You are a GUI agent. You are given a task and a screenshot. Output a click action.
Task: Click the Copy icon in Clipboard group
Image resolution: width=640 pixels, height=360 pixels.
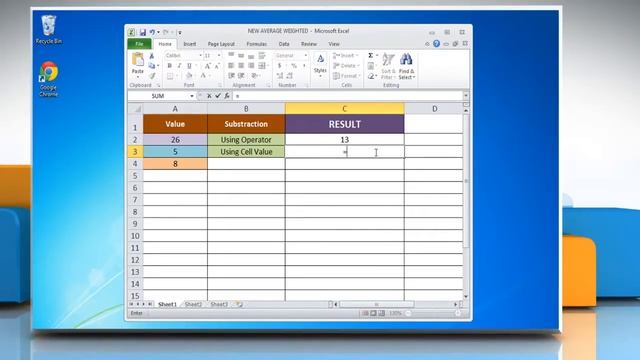click(x=152, y=66)
